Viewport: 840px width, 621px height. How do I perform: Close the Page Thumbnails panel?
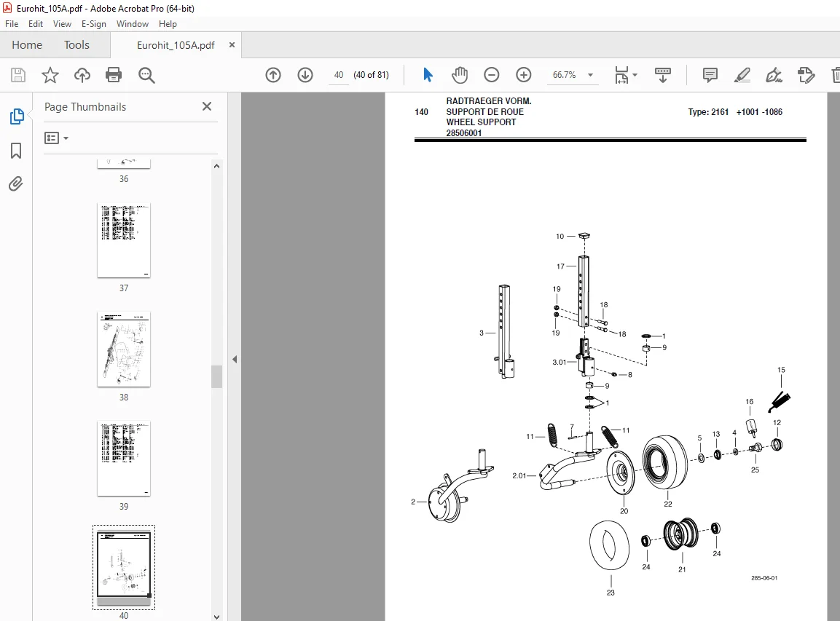coord(207,106)
